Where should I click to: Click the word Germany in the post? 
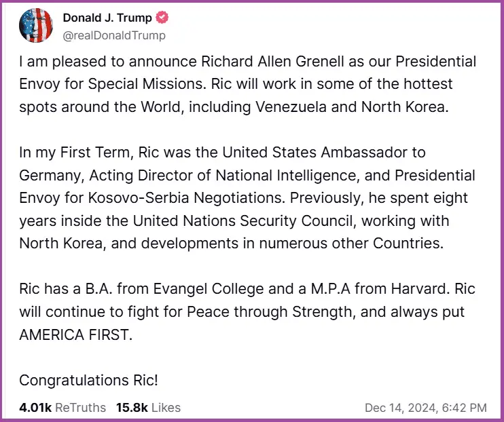point(52,176)
